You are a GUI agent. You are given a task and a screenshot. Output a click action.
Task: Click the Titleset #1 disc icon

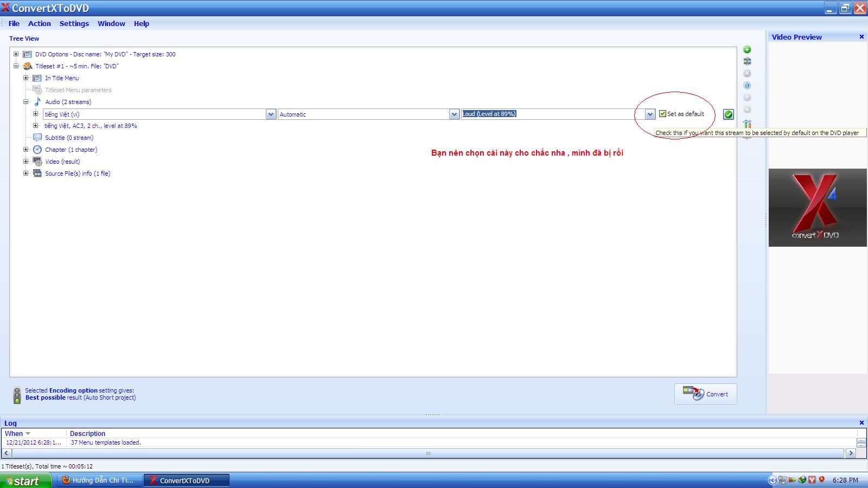(x=27, y=66)
